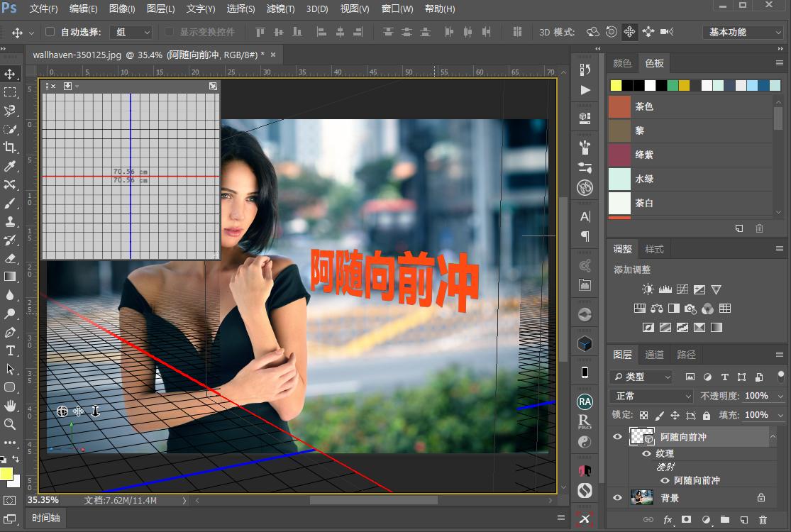Viewport: 791px width, 532px height.
Task: Open the Add layer style (fx) icon
Action: 668,519
